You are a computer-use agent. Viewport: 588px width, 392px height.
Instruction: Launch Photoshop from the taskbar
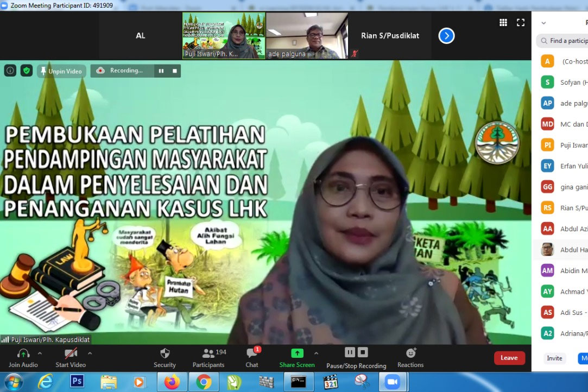[77, 382]
